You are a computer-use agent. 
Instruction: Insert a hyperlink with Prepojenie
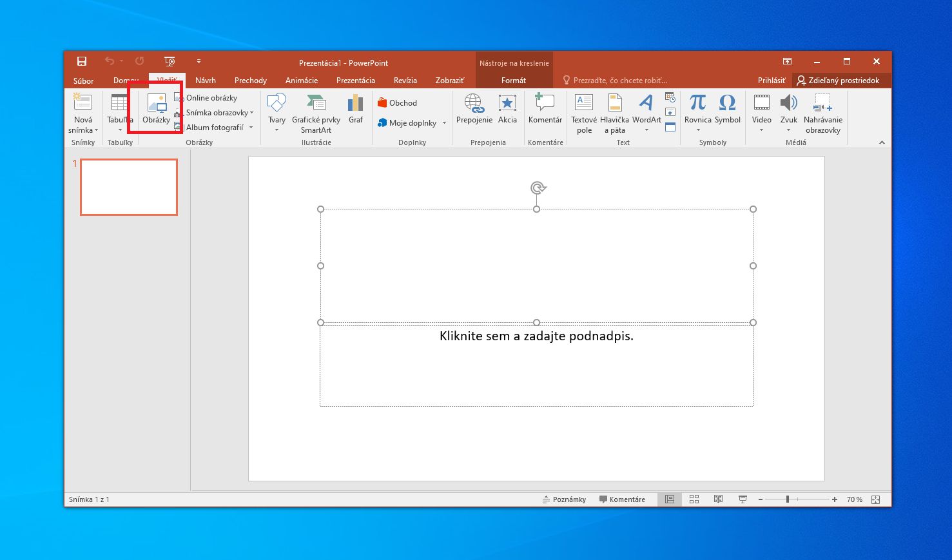point(474,108)
